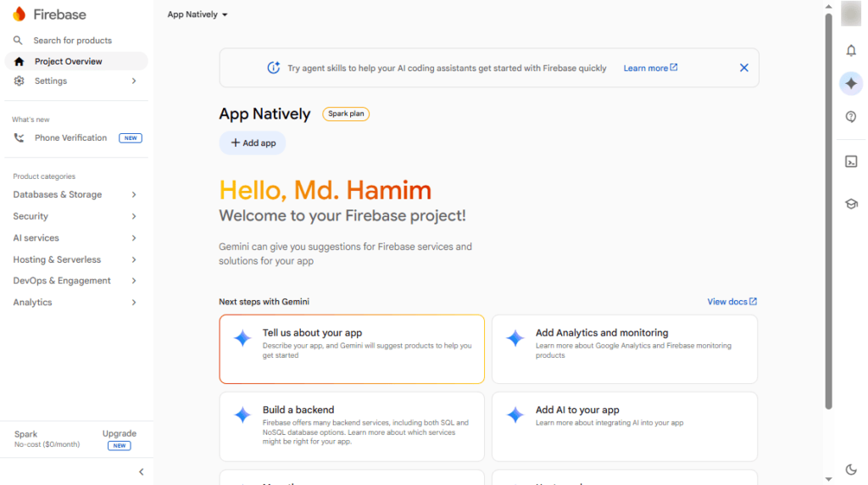The image size is (868, 485).
Task: Open the notifications bell icon
Action: (x=851, y=51)
